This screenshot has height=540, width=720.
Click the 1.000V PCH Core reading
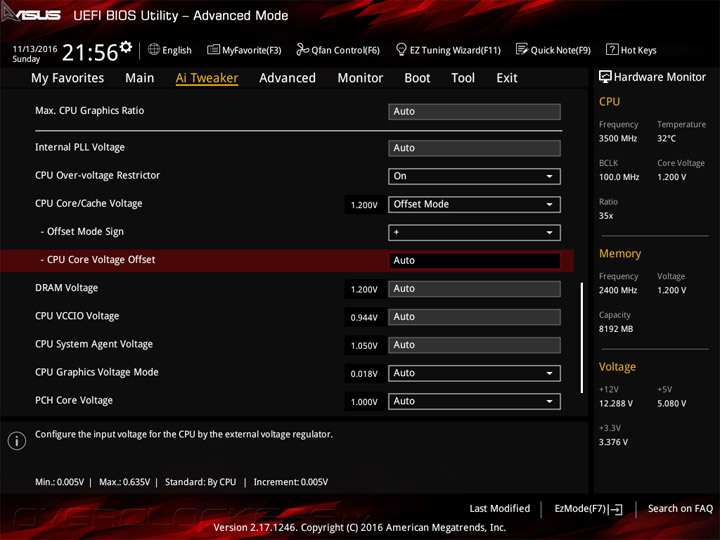coord(364,402)
